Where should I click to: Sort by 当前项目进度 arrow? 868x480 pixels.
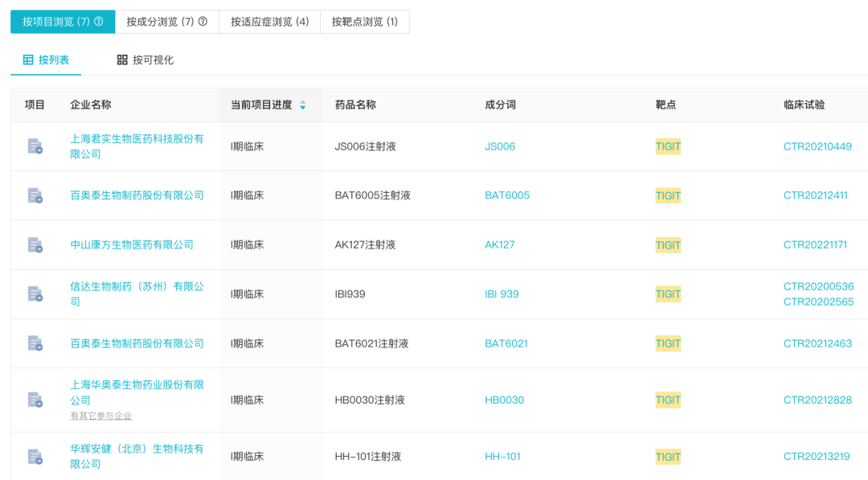coord(303,105)
